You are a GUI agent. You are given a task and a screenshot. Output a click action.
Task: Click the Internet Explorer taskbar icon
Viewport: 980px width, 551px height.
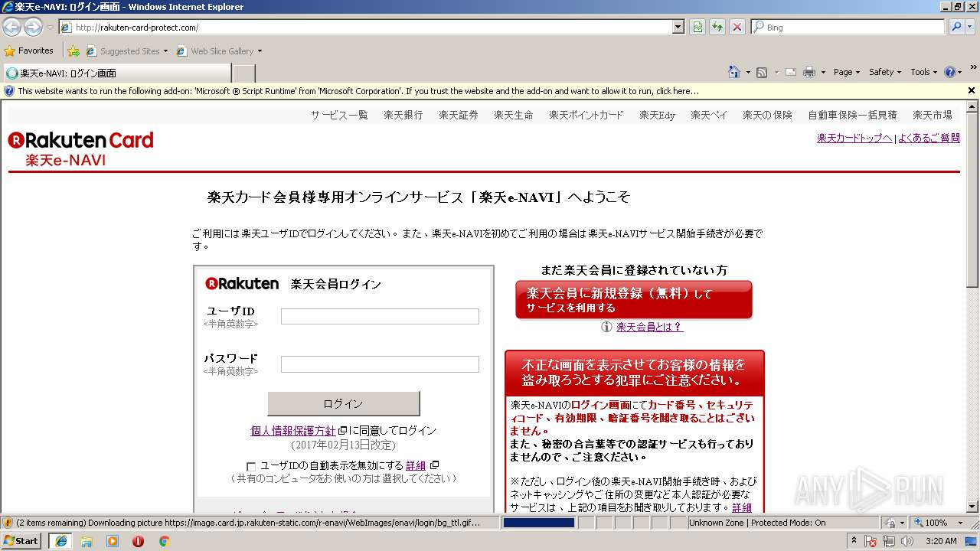60,540
